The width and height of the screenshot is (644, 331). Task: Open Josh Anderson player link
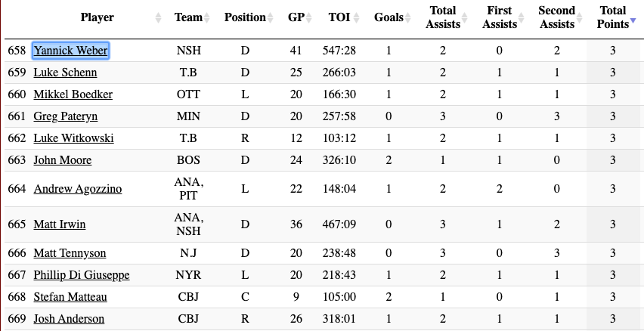[x=69, y=319]
